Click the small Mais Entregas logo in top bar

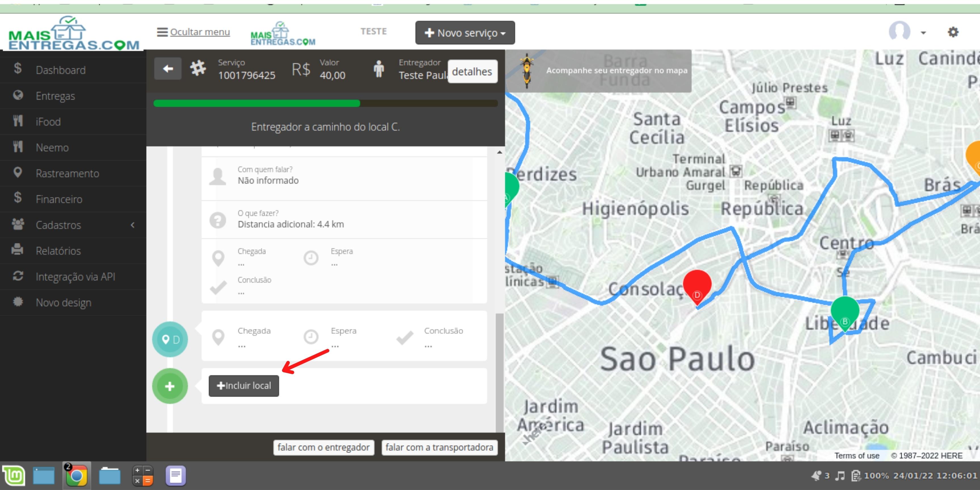tap(283, 33)
